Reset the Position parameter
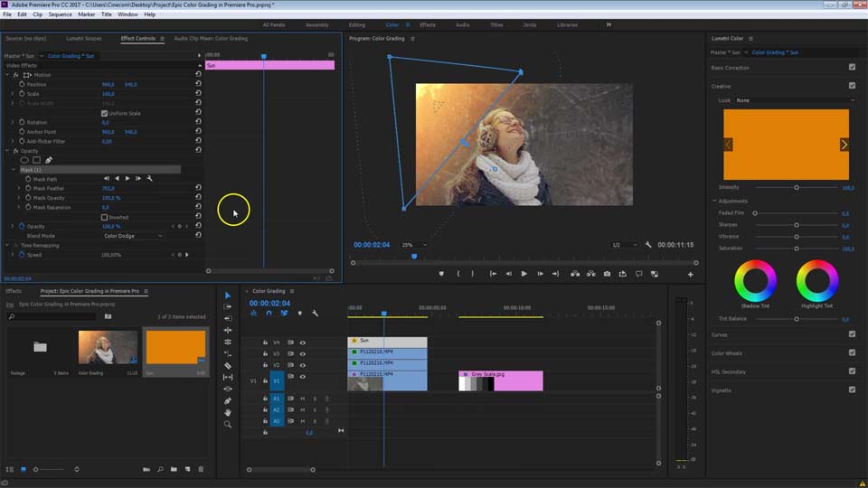The width and height of the screenshot is (868, 488). [198, 84]
